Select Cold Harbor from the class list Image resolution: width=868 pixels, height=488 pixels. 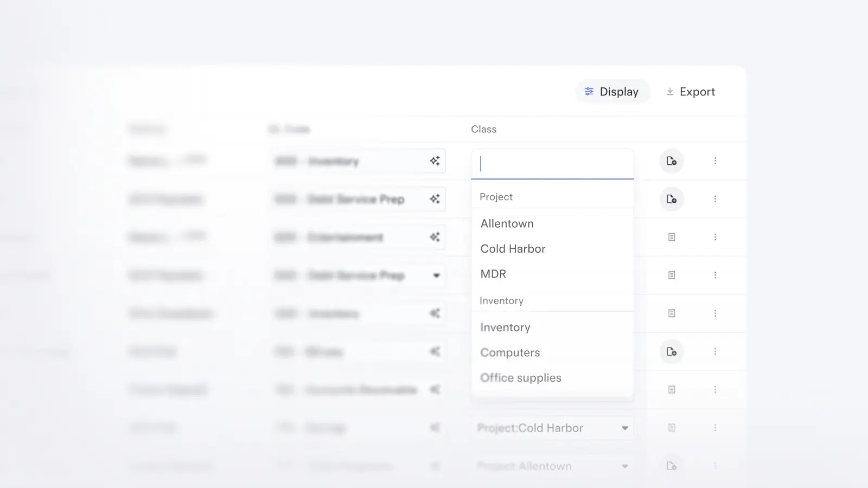(513, 249)
